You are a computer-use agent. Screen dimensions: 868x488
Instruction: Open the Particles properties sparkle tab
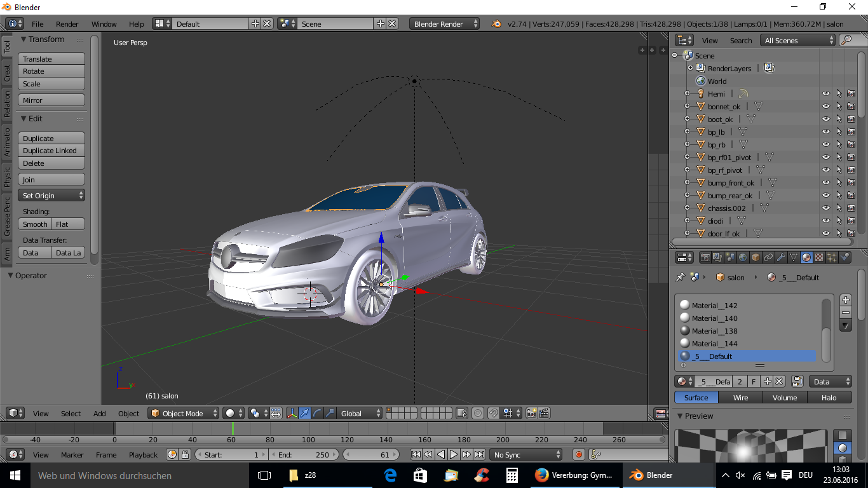[x=832, y=257]
